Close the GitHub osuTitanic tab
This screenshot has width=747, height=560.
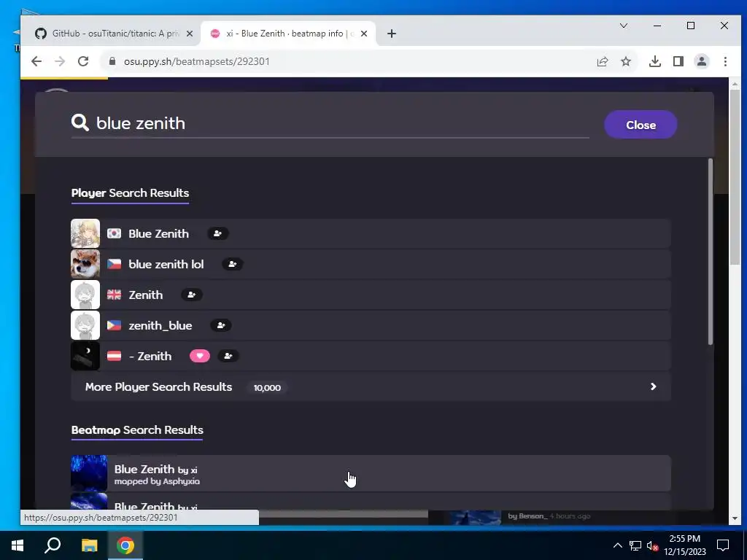click(190, 34)
